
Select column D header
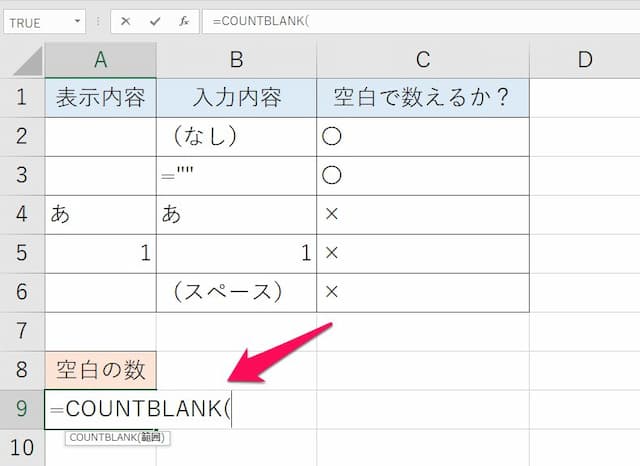click(x=585, y=60)
